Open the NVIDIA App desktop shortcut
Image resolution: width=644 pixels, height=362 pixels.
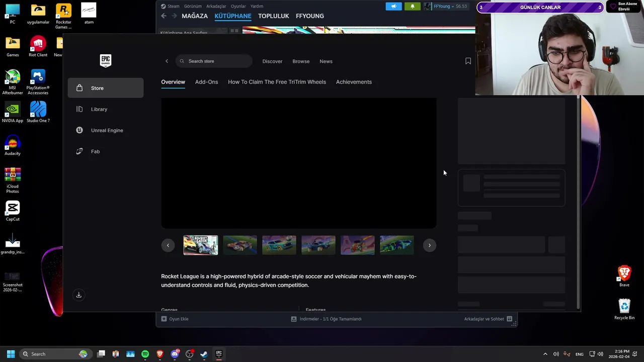coord(13,112)
